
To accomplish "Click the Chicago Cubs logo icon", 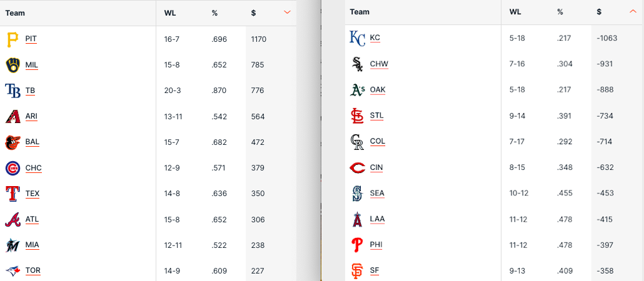I will tap(13, 168).
